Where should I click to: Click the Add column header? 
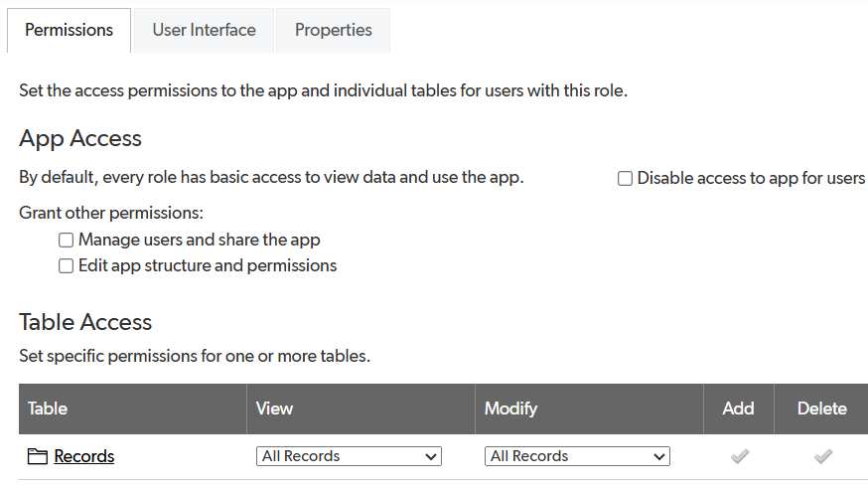pyautogui.click(x=738, y=408)
